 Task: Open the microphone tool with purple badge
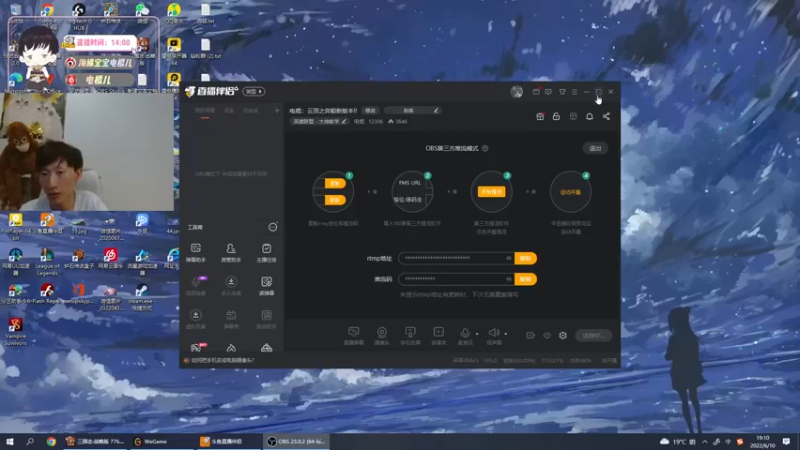coord(196,286)
